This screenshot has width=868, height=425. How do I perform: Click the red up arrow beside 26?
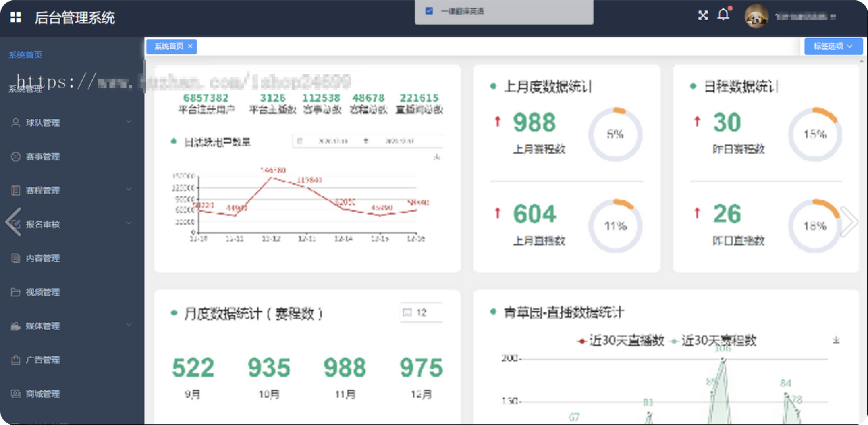pyautogui.click(x=697, y=212)
